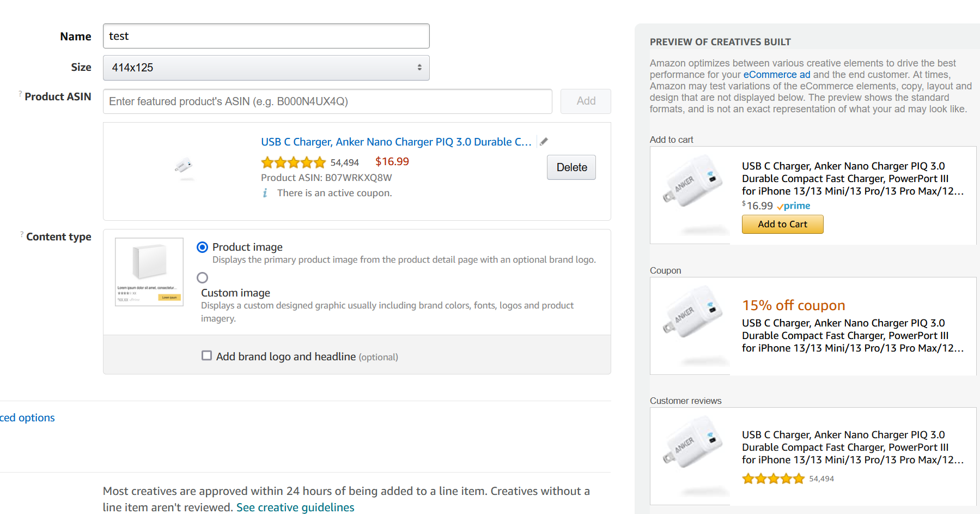The image size is (980, 514).
Task: Click the Product ASIN help question mark
Action: (21, 94)
